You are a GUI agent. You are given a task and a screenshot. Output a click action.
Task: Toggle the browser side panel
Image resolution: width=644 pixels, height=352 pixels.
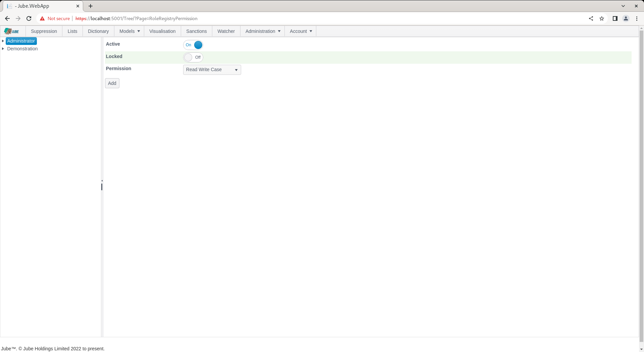tap(615, 18)
